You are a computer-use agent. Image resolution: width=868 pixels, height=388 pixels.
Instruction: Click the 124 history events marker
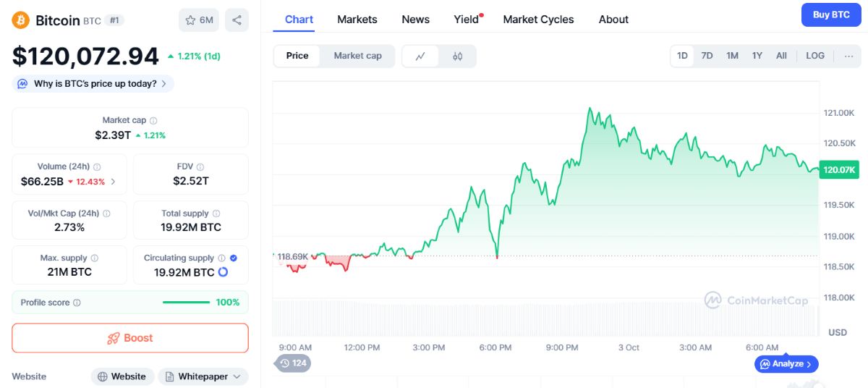coord(292,363)
